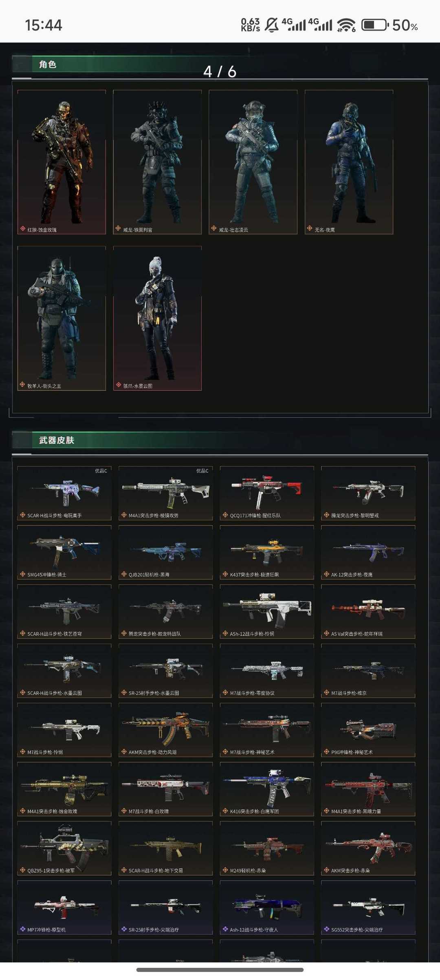
Task: Select AKM 动力风潮 rifle skin
Action: [x=165, y=730]
